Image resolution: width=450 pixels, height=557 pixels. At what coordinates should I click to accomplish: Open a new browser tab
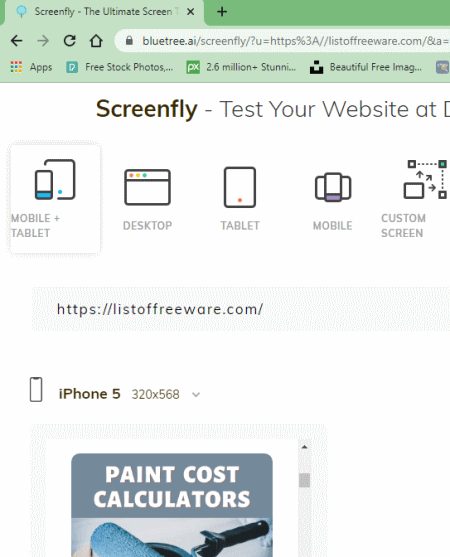[222, 12]
